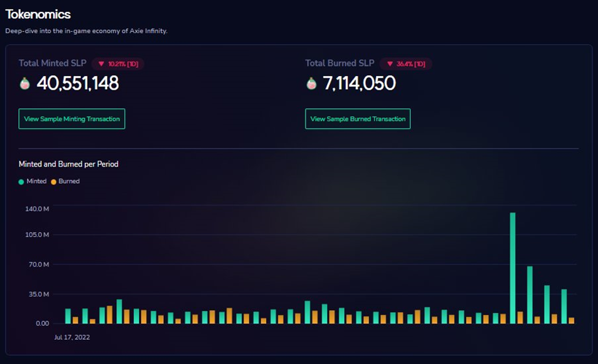The width and height of the screenshot is (598, 364).
Task: Click the Tokenomics heading
Action: tap(38, 14)
